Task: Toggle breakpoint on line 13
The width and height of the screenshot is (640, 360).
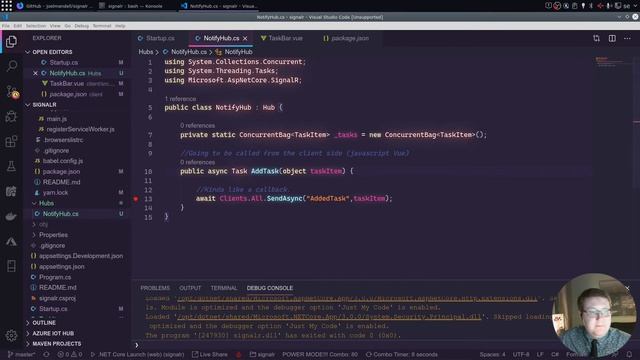Action: click(x=136, y=199)
